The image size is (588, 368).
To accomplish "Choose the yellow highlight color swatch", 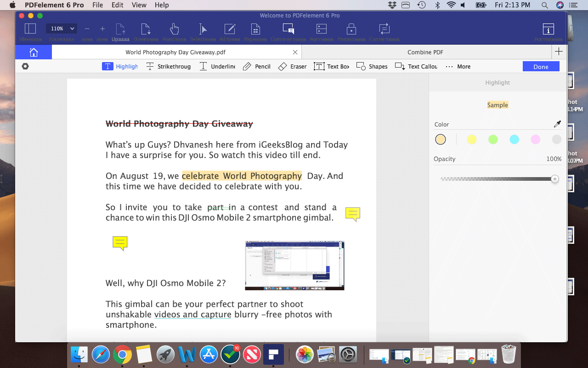I will (472, 139).
